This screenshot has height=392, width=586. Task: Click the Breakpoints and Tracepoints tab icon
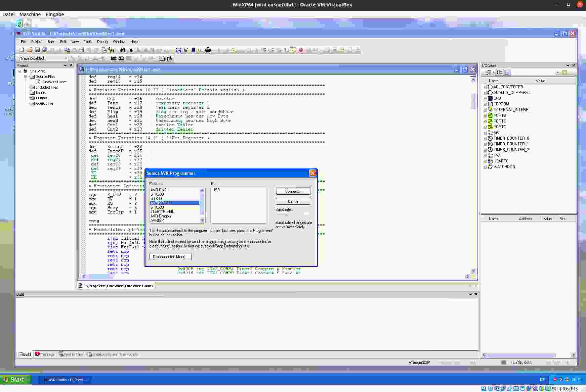[89, 354]
